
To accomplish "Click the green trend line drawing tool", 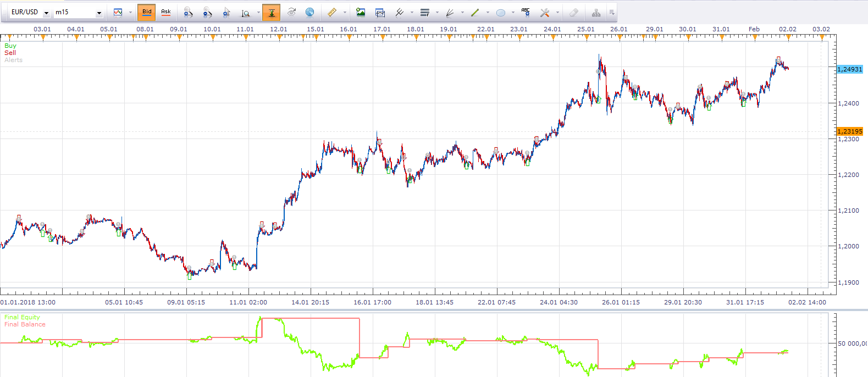I will (475, 12).
